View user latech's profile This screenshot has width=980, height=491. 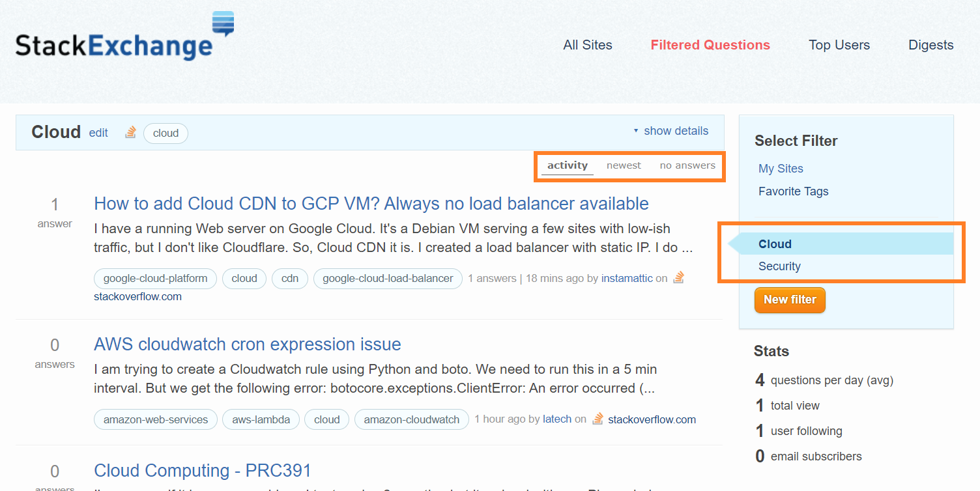point(557,419)
